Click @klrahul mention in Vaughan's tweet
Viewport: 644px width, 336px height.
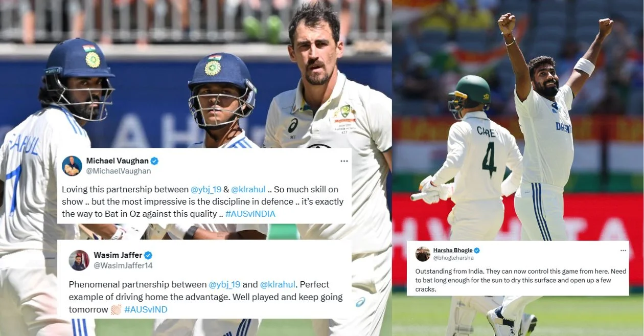coord(249,189)
